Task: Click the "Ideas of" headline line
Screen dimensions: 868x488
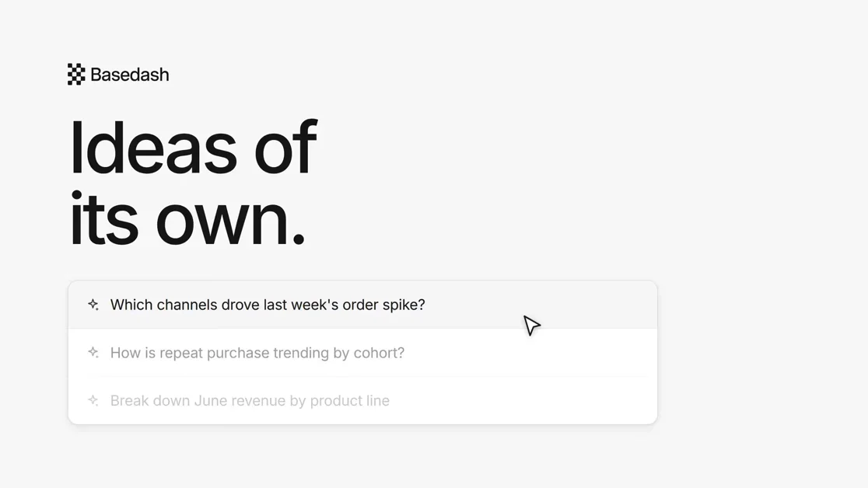Action: [193, 148]
